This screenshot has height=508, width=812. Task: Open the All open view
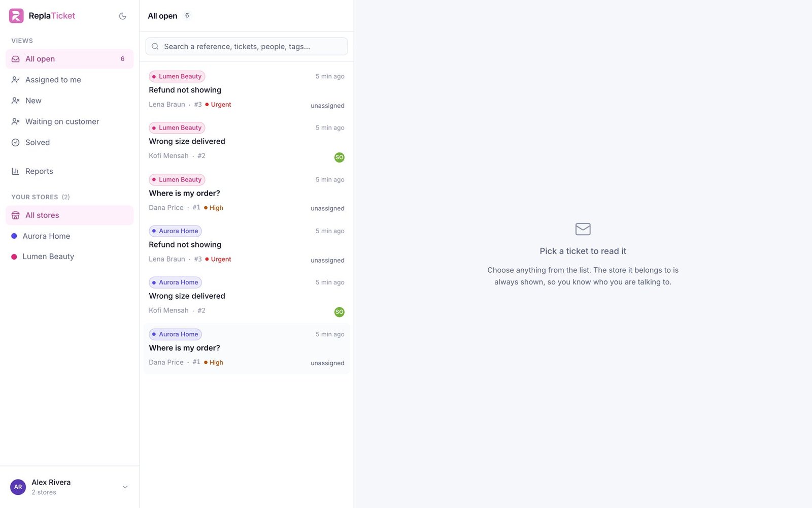tap(70, 59)
